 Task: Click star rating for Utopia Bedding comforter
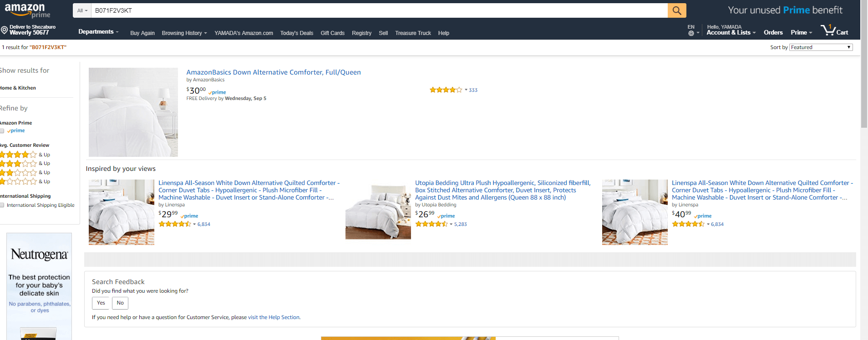tap(431, 224)
